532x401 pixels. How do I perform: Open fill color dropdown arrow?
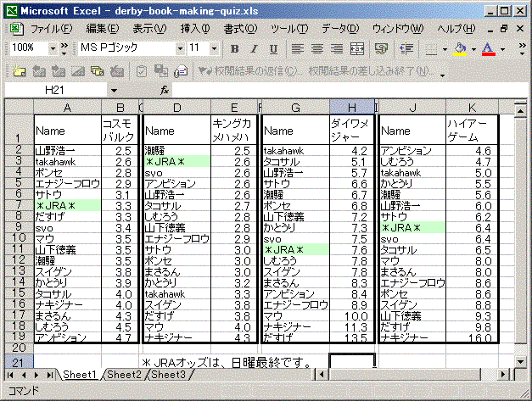(x=473, y=49)
